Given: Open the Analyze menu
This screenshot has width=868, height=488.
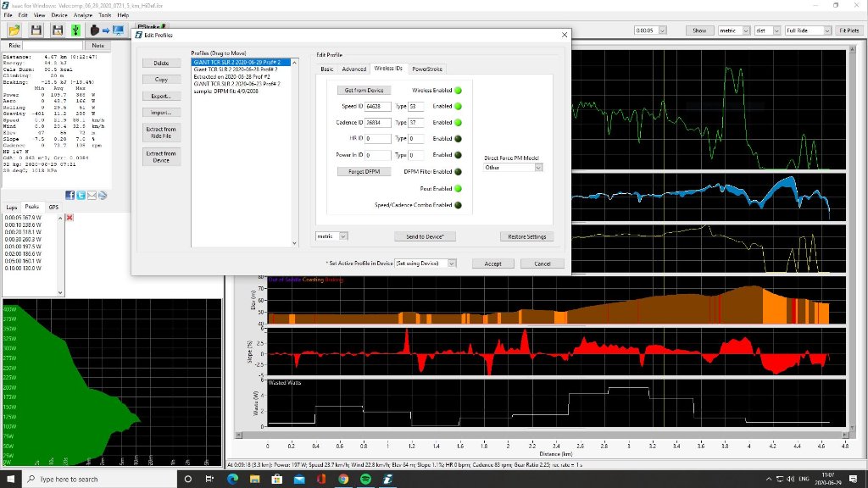Looking at the screenshot, I should pyautogui.click(x=83, y=15).
